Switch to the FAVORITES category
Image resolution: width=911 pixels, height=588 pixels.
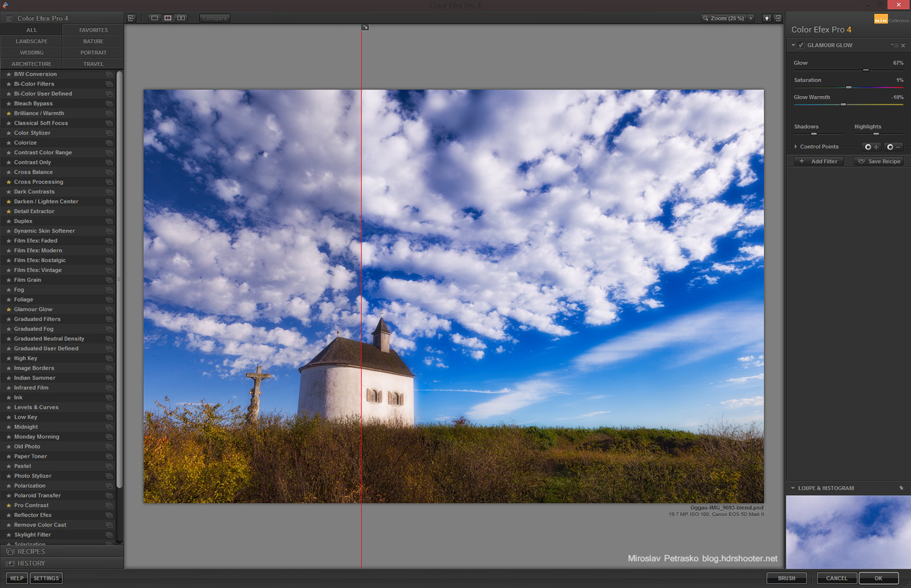93,30
